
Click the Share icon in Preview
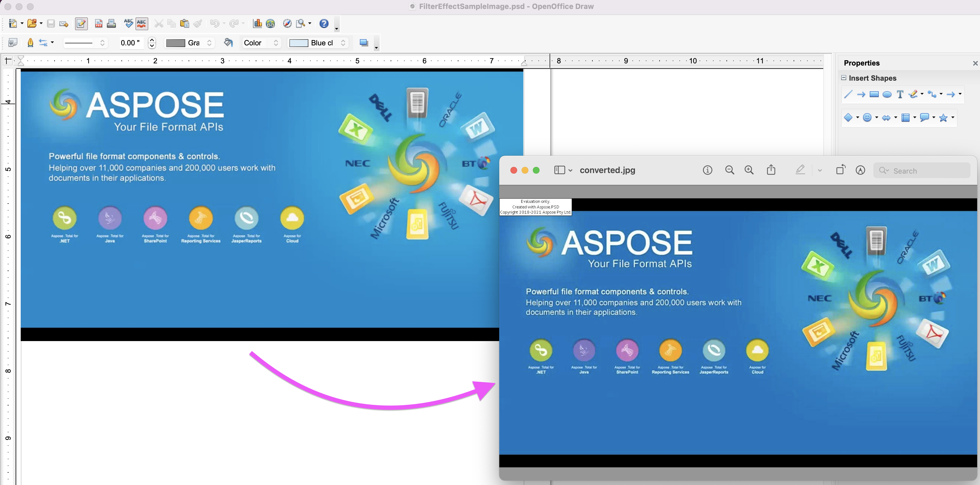click(x=771, y=170)
